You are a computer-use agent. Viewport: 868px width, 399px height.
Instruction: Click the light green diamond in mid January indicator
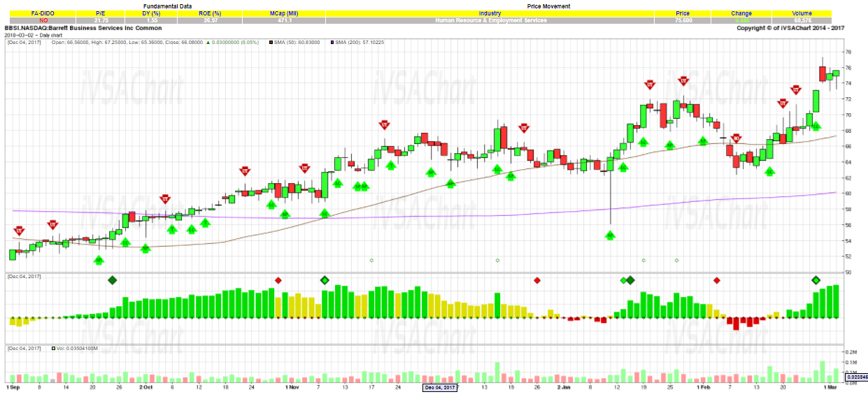tap(623, 280)
